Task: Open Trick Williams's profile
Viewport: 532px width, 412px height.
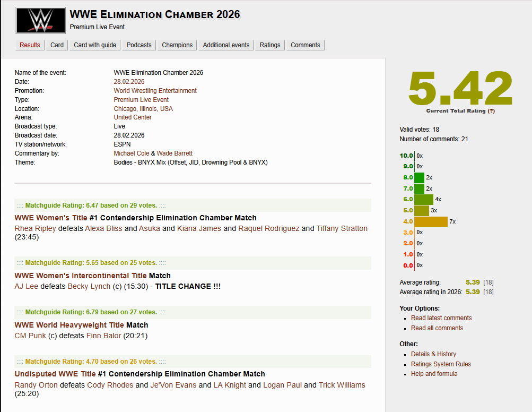Action: click(342, 385)
